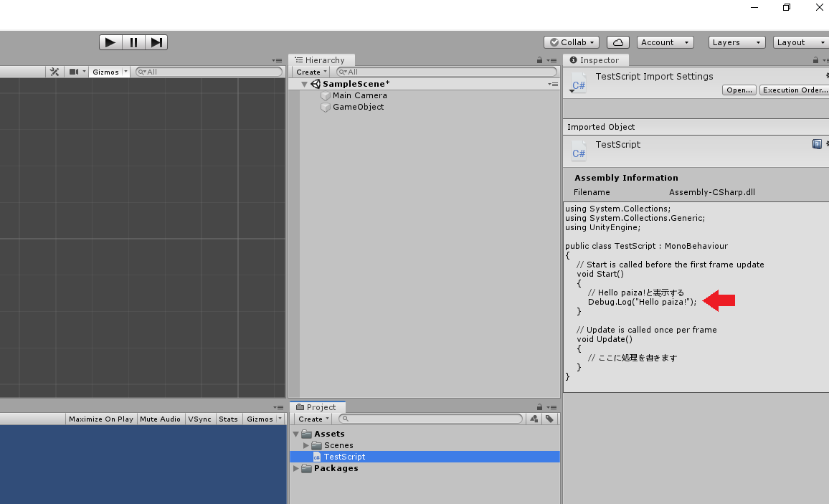Screen dimensions: 829x504
Task: Select the Hierarchy tab
Action: point(321,60)
